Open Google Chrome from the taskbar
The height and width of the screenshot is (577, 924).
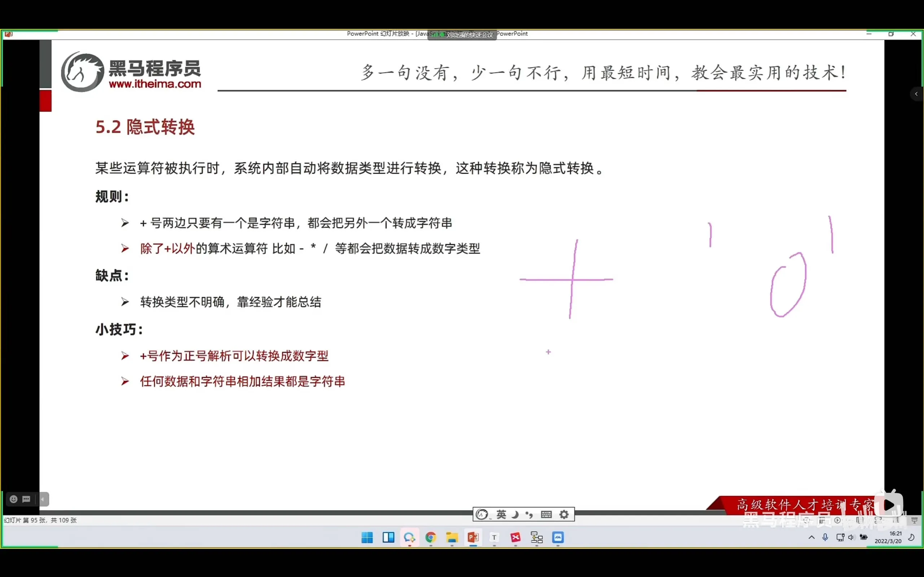(x=431, y=537)
